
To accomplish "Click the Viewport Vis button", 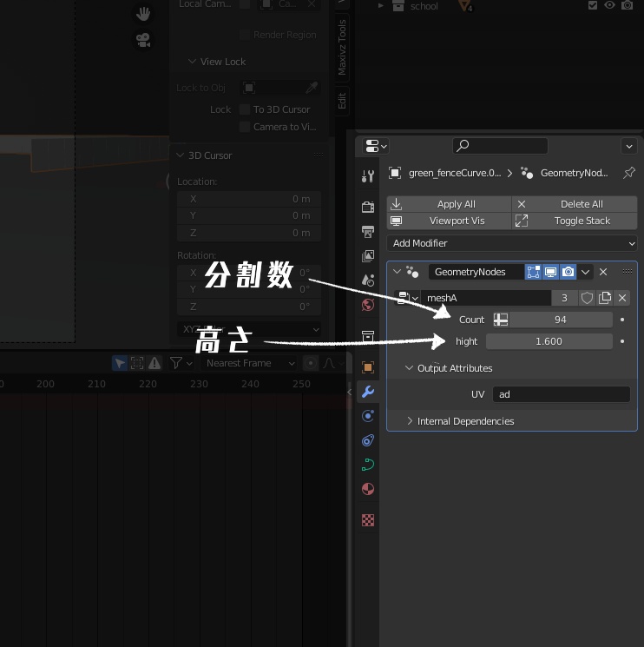I will coord(450,221).
